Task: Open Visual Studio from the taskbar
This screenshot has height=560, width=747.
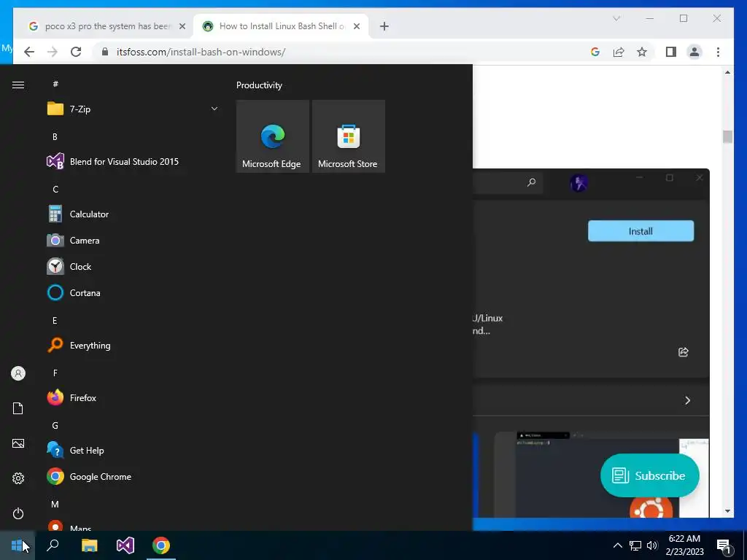Action: coord(125,545)
